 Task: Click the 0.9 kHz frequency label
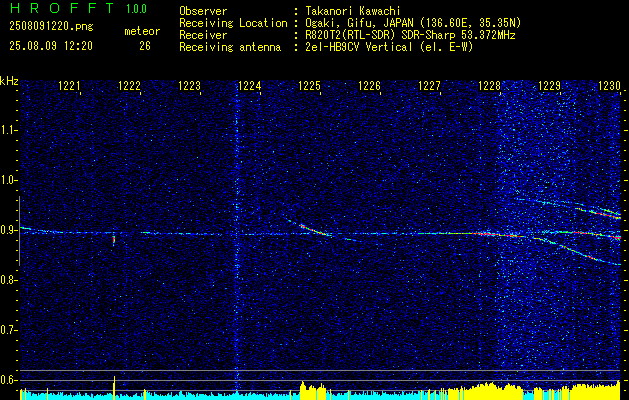pos(8,230)
